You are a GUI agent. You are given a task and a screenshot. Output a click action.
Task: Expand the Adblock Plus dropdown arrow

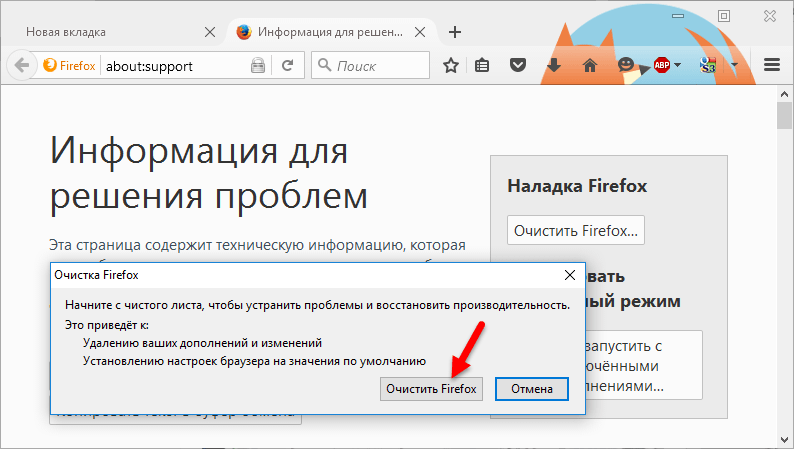[x=678, y=66]
